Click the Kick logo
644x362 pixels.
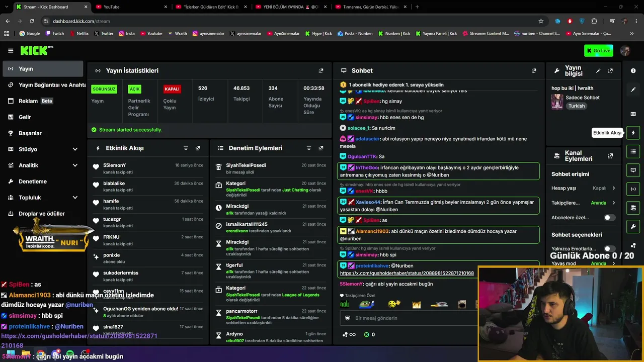[37, 51]
